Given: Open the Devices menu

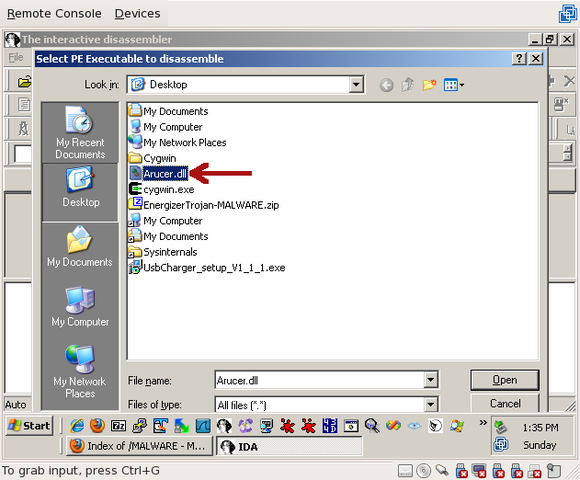Looking at the screenshot, I should coord(137,14).
